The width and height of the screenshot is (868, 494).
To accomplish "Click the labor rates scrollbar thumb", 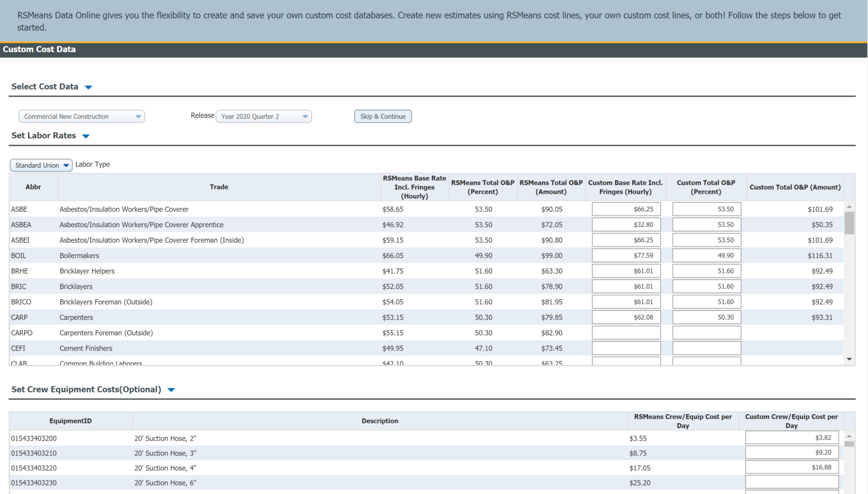I will click(849, 222).
